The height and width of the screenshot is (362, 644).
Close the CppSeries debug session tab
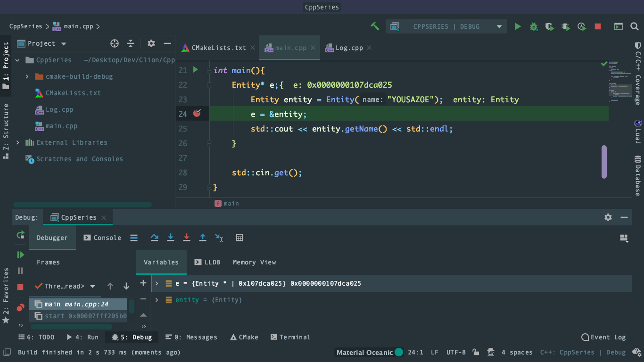click(x=104, y=217)
